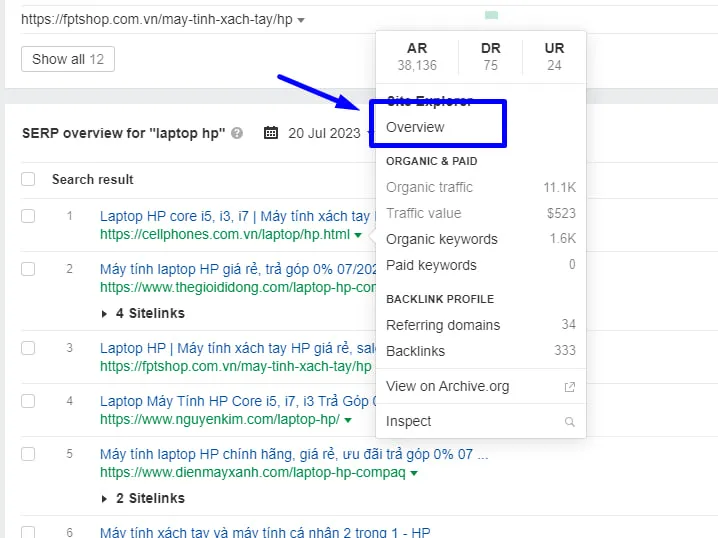
Task: Click the magnifier icon beside Inspect
Action: [x=570, y=422]
